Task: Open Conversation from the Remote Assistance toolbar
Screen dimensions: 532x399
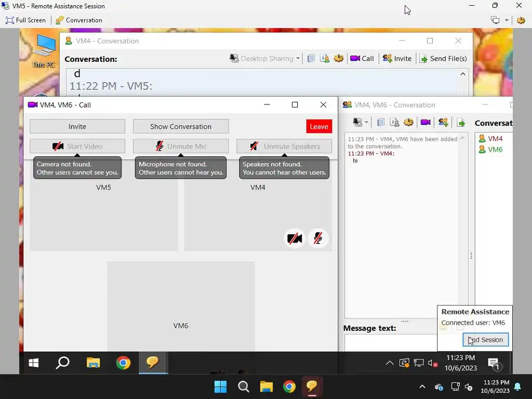Action: point(79,20)
